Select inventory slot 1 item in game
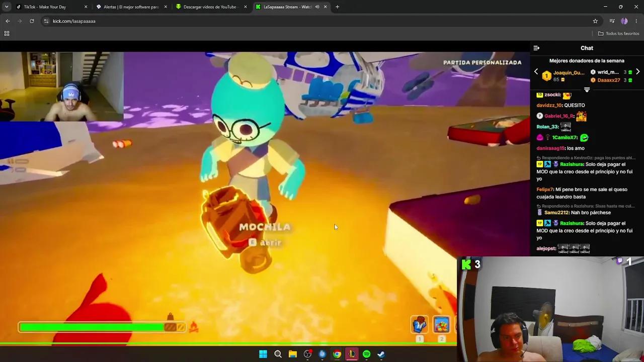 (x=420, y=325)
